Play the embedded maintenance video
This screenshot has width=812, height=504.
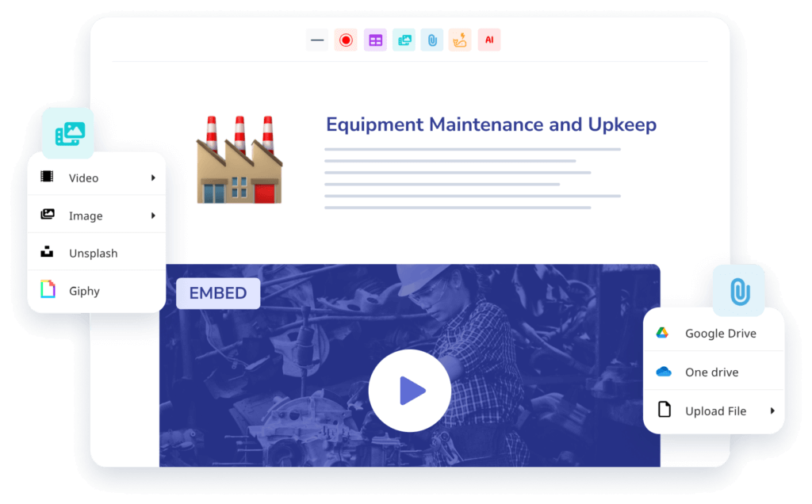pyautogui.click(x=410, y=391)
